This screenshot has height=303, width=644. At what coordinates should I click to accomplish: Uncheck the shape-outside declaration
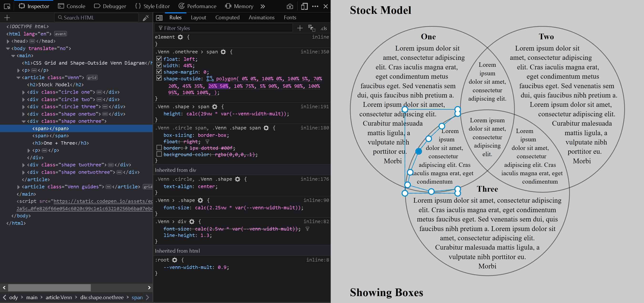tap(159, 78)
